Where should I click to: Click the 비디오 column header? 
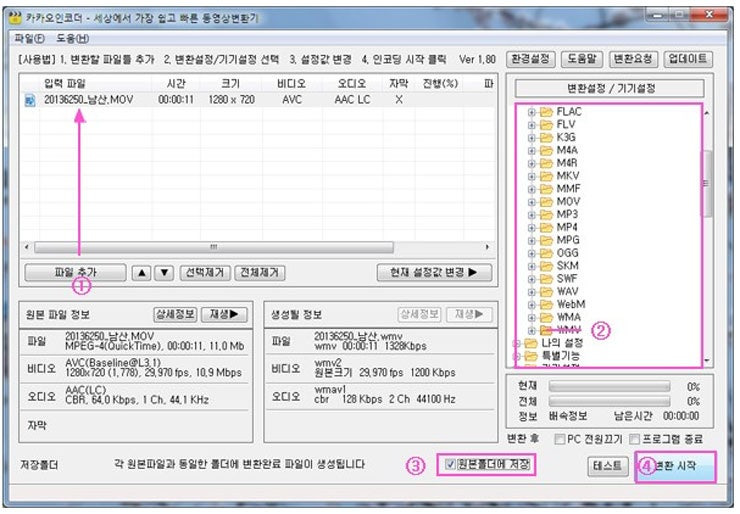pyautogui.click(x=292, y=84)
